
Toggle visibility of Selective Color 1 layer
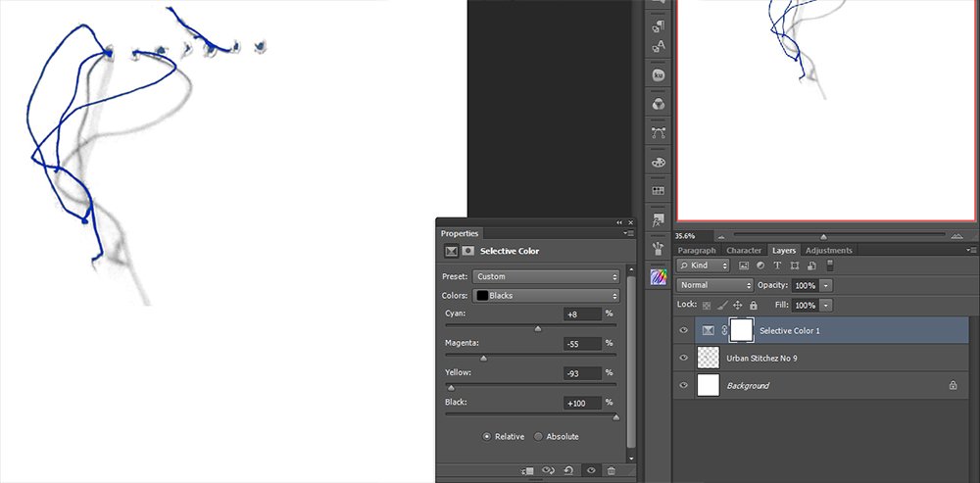pos(683,330)
